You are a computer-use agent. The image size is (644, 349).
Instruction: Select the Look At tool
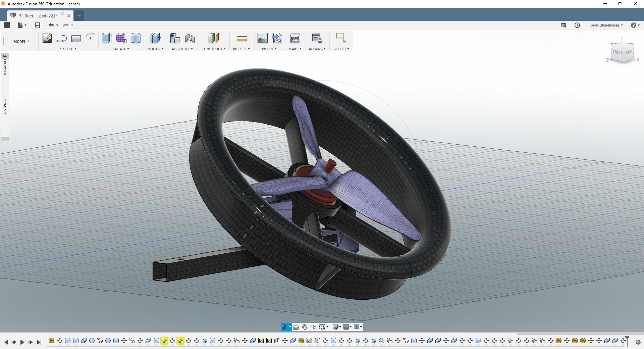click(x=296, y=327)
